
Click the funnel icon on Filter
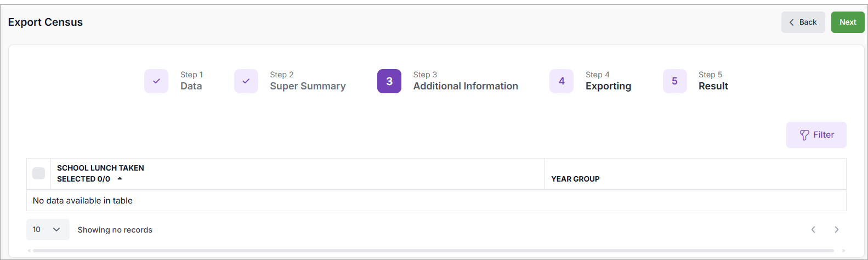pyautogui.click(x=804, y=135)
